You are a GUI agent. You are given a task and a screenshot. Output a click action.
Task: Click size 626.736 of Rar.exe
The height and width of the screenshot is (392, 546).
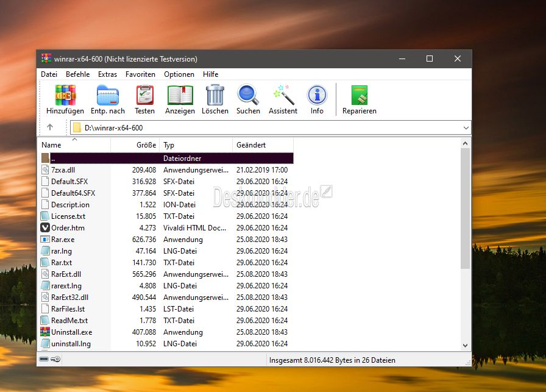(144, 240)
